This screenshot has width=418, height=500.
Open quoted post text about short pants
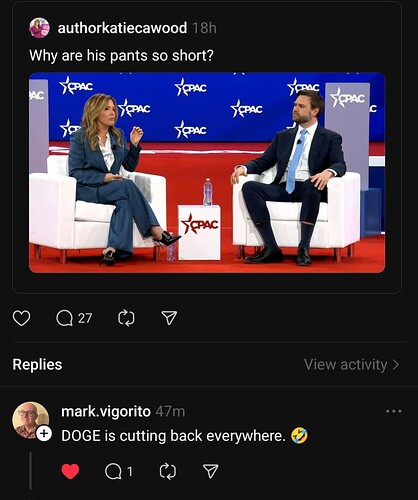[121, 56]
